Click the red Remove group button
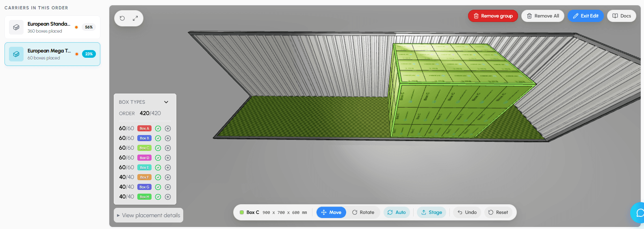The width and height of the screenshot is (644, 229). 493,16
